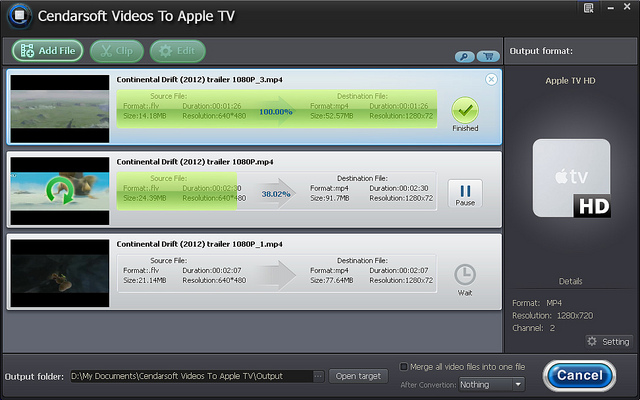Select thumbnail of trailer 1080P.mp4

(60, 191)
